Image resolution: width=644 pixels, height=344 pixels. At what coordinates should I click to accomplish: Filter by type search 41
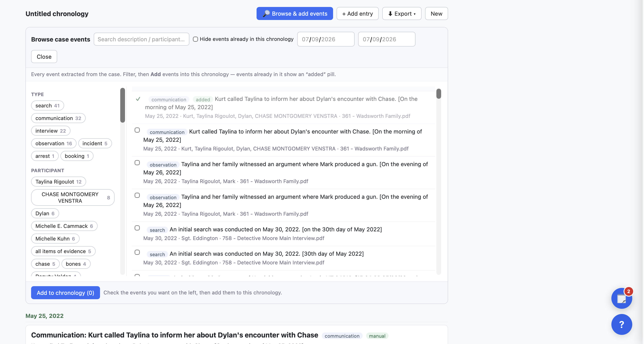coord(47,105)
